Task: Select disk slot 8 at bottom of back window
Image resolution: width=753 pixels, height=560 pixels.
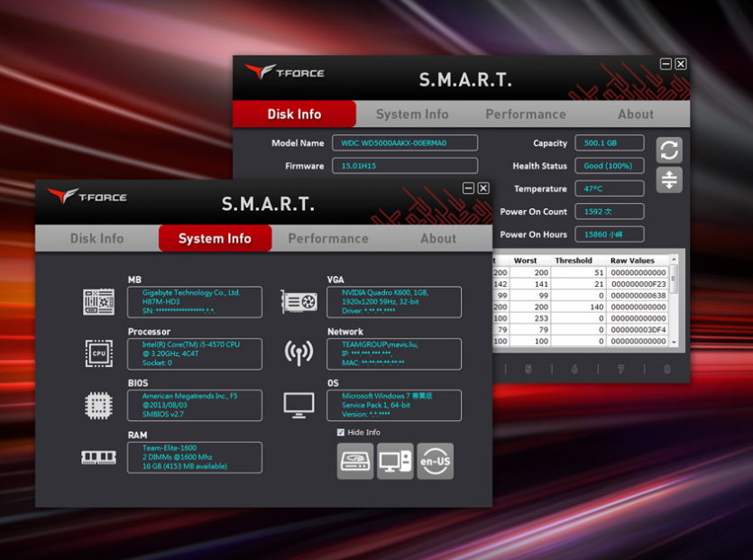Action: (x=666, y=370)
